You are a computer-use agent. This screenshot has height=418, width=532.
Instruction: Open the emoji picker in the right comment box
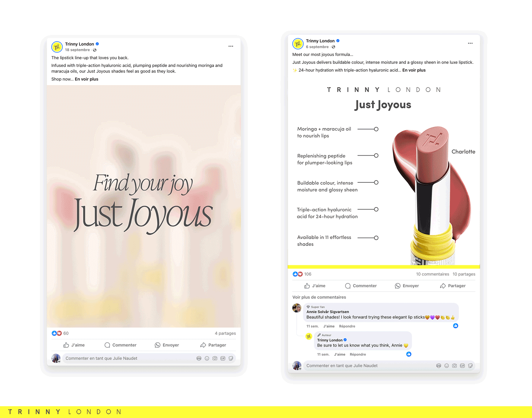tap(446, 366)
